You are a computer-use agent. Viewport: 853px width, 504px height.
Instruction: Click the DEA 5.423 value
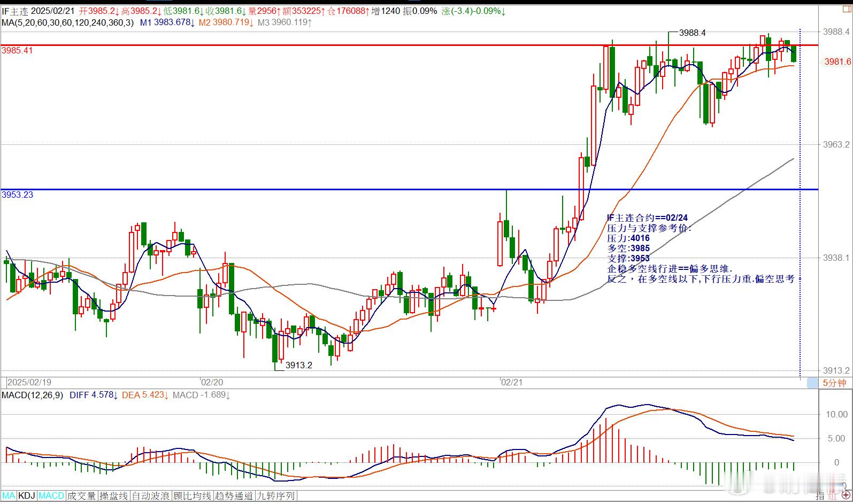(145, 395)
